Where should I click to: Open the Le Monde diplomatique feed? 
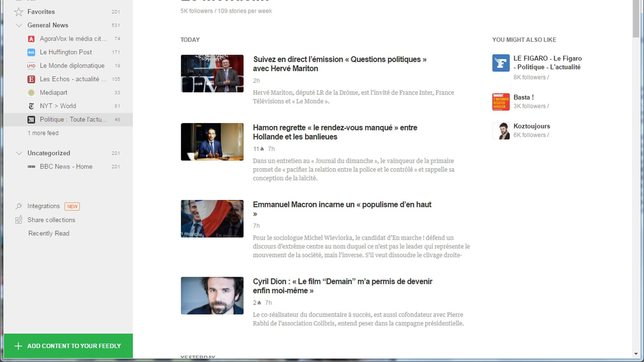click(x=72, y=66)
